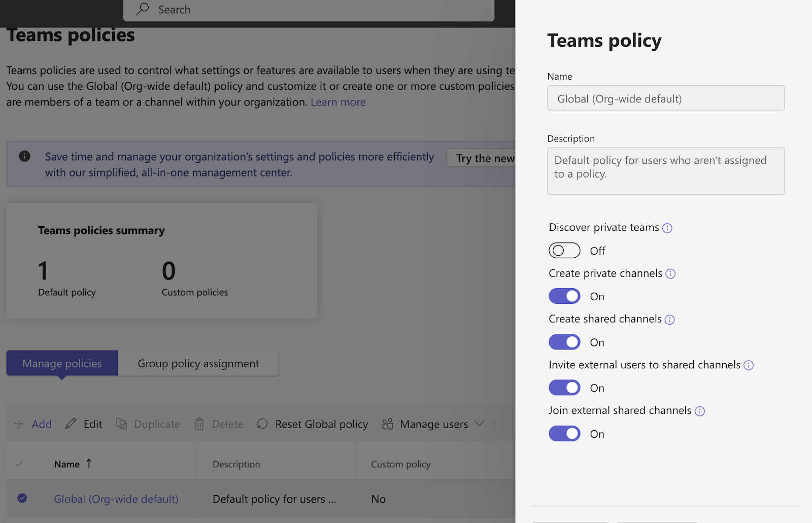Viewport: 812px width, 523px height.
Task: Click the Try the new button
Action: [x=481, y=158]
